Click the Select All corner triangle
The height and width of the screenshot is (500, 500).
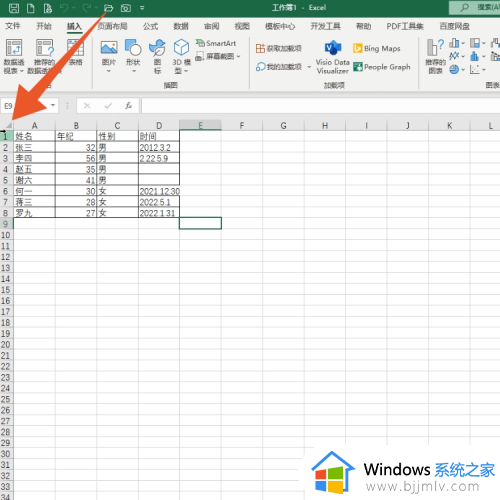coord(8,125)
